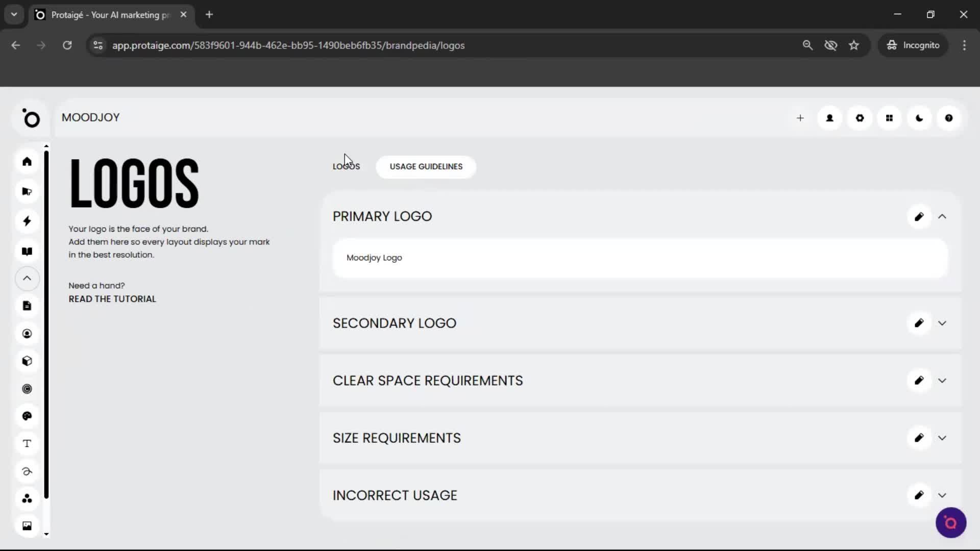Switch to the Usage Guidelines tab

pyautogui.click(x=426, y=167)
